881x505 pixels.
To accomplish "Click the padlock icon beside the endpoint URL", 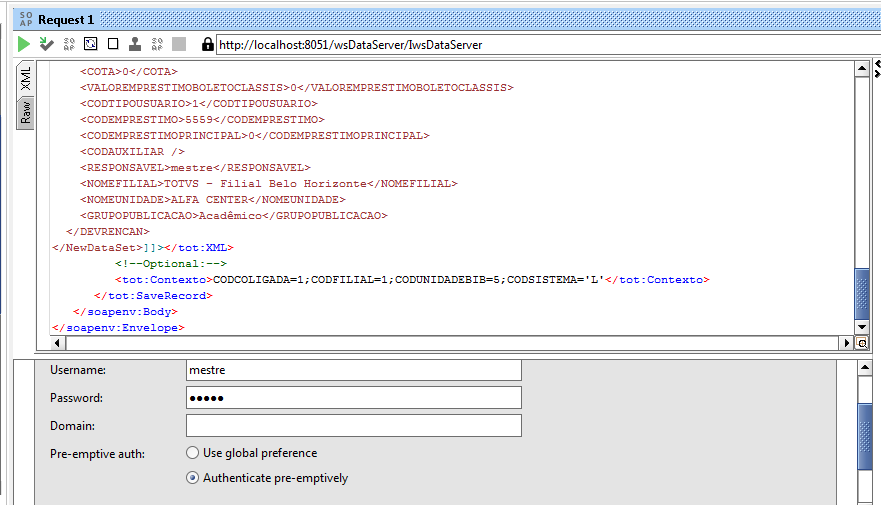I will pyautogui.click(x=207, y=44).
